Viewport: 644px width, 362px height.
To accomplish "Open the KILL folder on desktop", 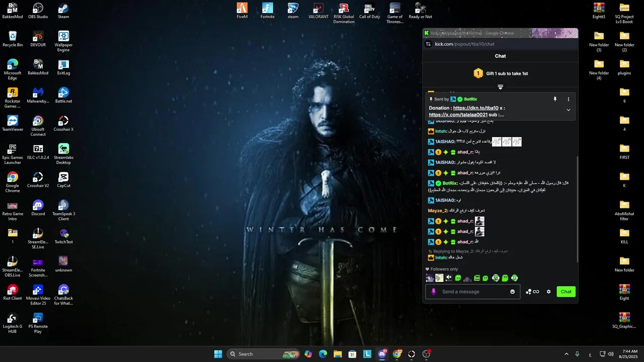I will tap(624, 236).
